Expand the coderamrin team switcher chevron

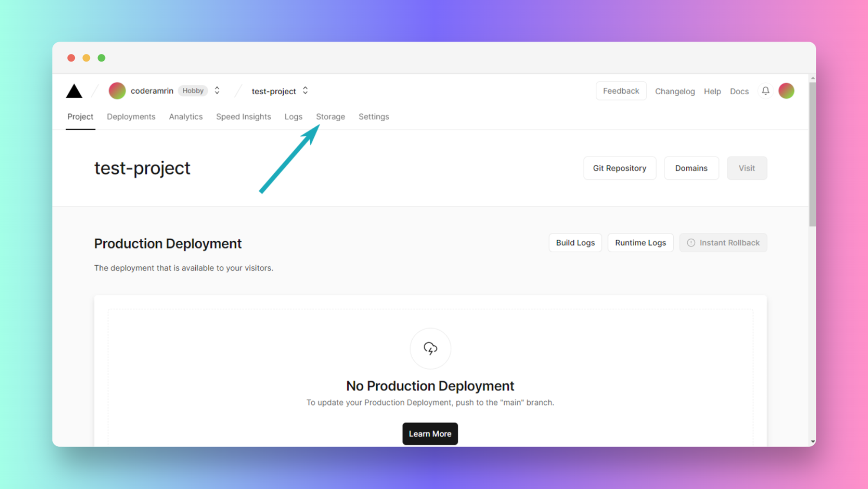point(217,91)
